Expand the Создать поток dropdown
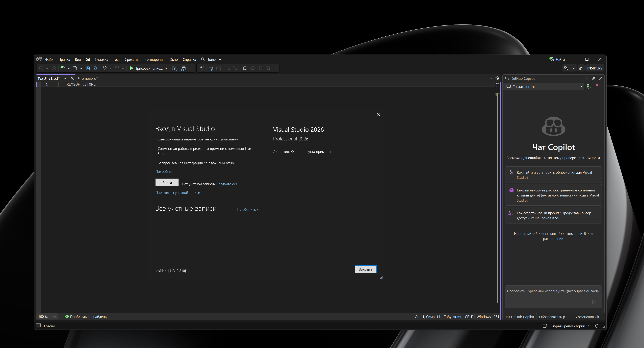This screenshot has height=348, width=644. [x=580, y=87]
